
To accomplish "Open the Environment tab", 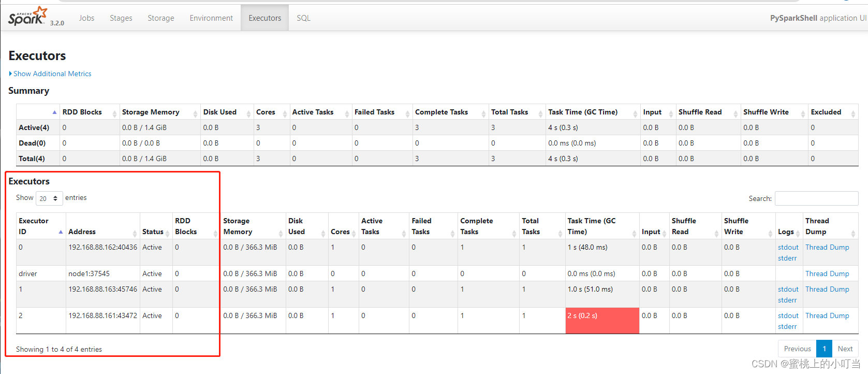I will click(211, 18).
